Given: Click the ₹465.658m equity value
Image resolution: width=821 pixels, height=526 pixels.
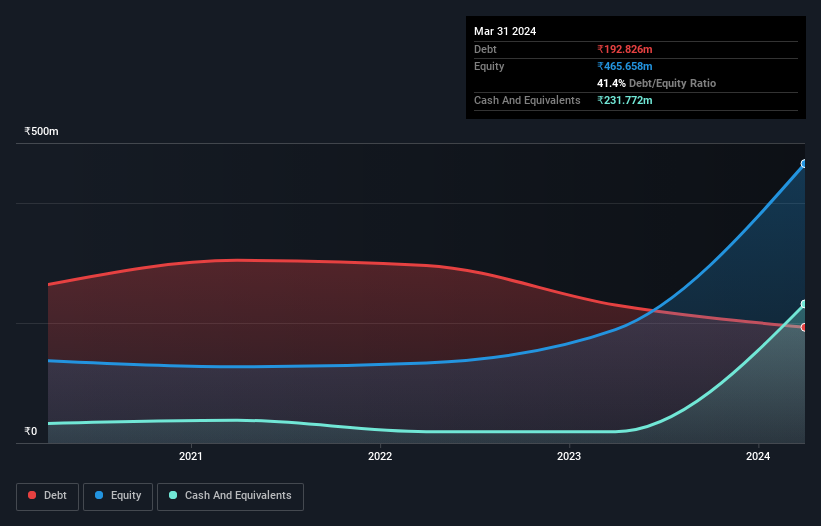Looking at the screenshot, I should [x=625, y=66].
